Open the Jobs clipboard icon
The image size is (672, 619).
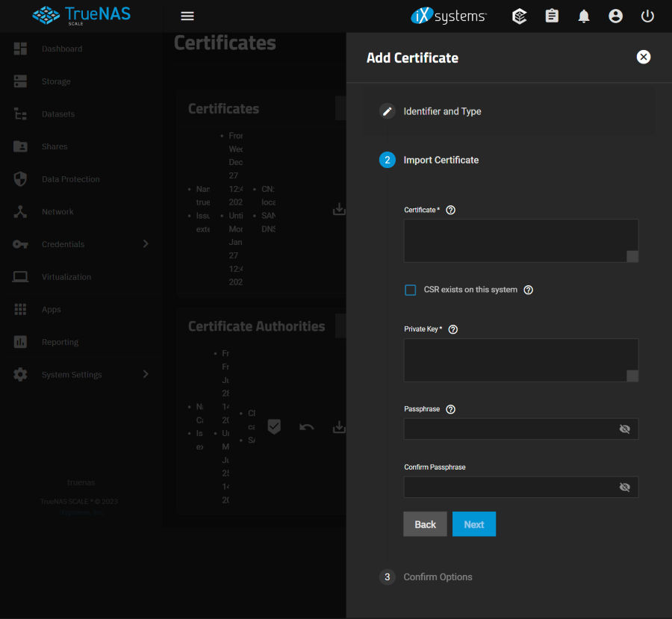pyautogui.click(x=552, y=16)
